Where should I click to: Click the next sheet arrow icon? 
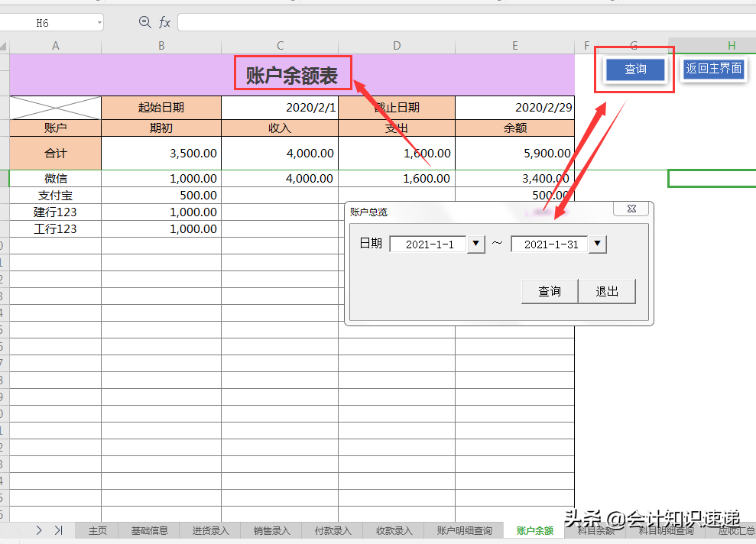(x=38, y=530)
